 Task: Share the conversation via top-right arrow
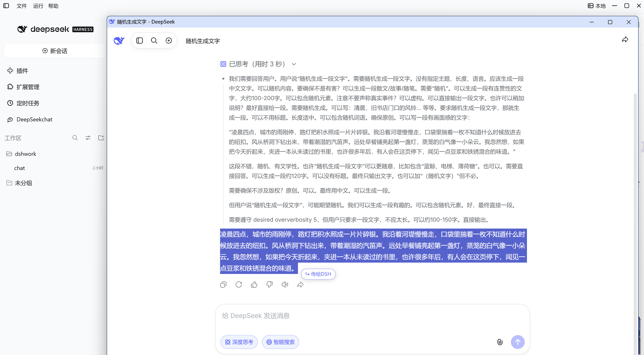click(625, 40)
